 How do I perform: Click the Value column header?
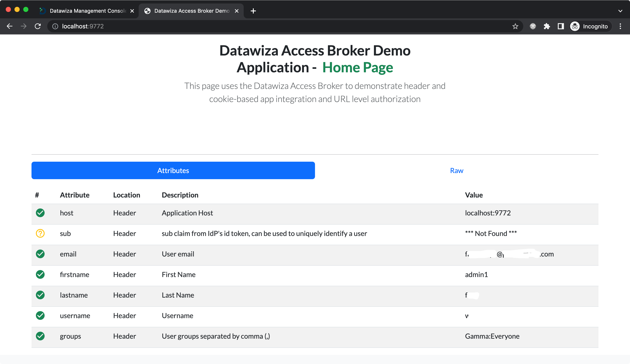(474, 195)
